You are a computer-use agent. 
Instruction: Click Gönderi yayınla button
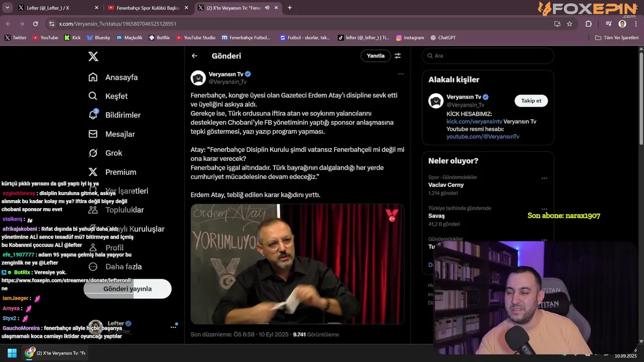pyautogui.click(x=127, y=289)
